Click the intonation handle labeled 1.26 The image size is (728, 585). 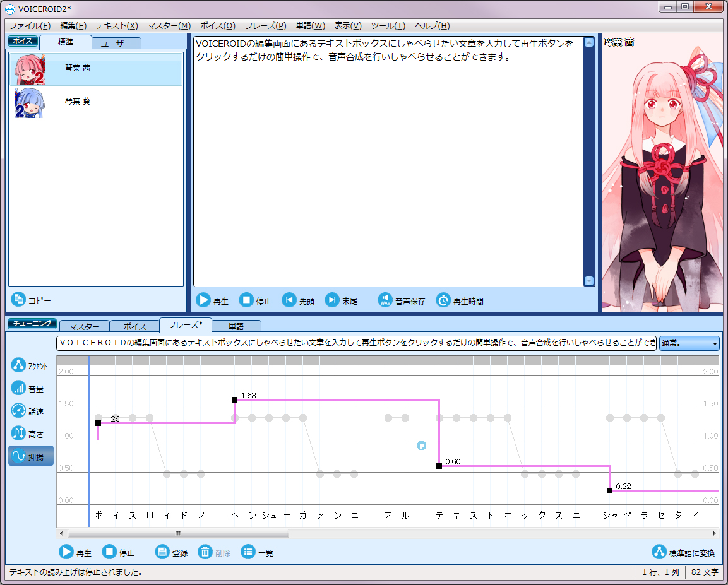coord(98,423)
